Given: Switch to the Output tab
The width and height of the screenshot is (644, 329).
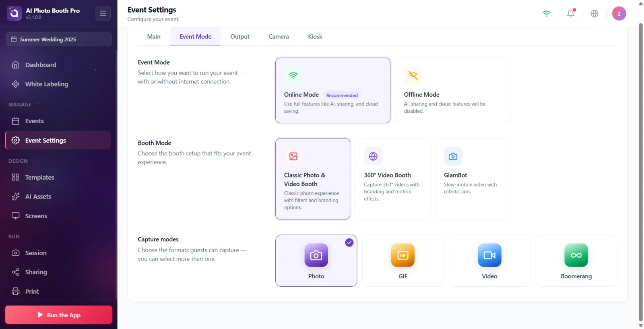Looking at the screenshot, I should click(240, 37).
